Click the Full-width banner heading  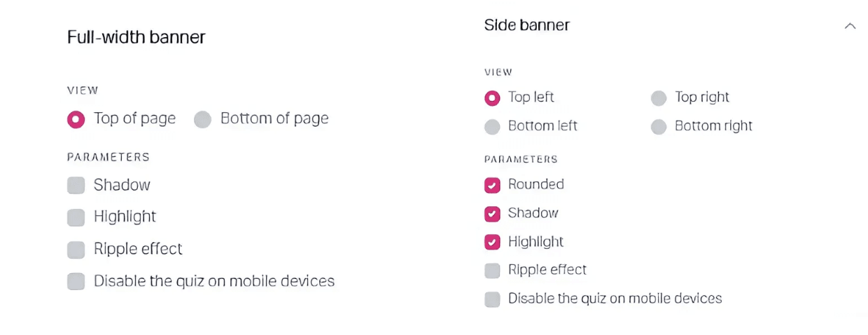(x=136, y=37)
